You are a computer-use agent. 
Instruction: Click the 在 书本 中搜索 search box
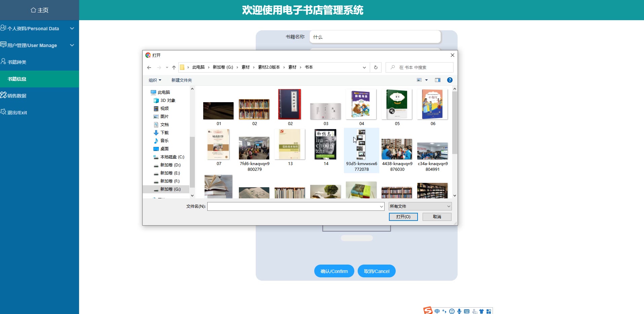click(420, 68)
